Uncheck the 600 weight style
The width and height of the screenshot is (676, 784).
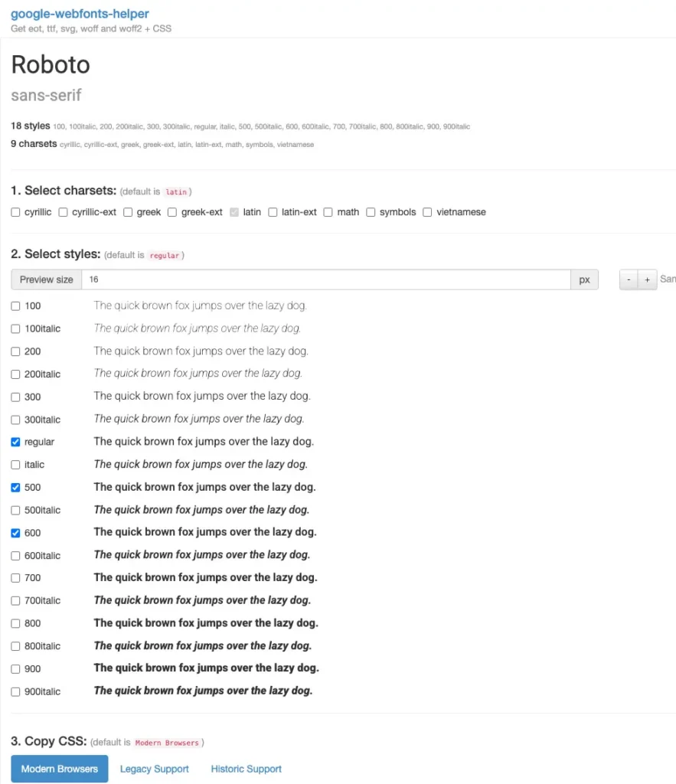(x=15, y=532)
